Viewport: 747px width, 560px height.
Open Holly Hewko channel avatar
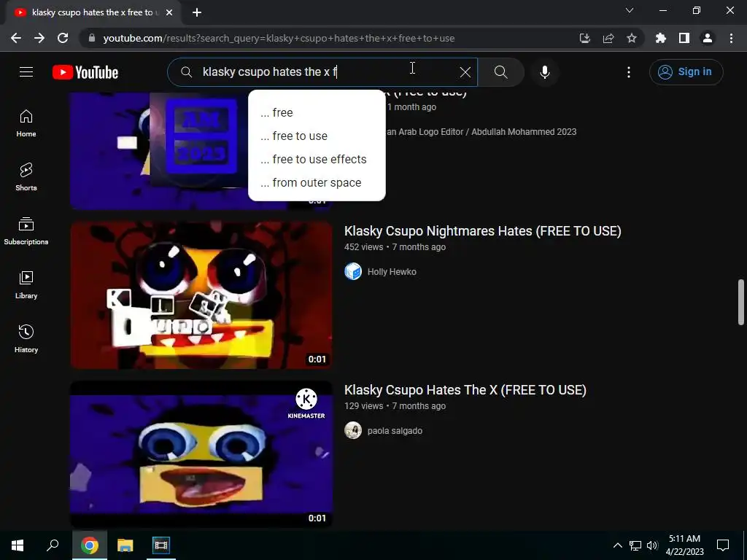tap(353, 271)
